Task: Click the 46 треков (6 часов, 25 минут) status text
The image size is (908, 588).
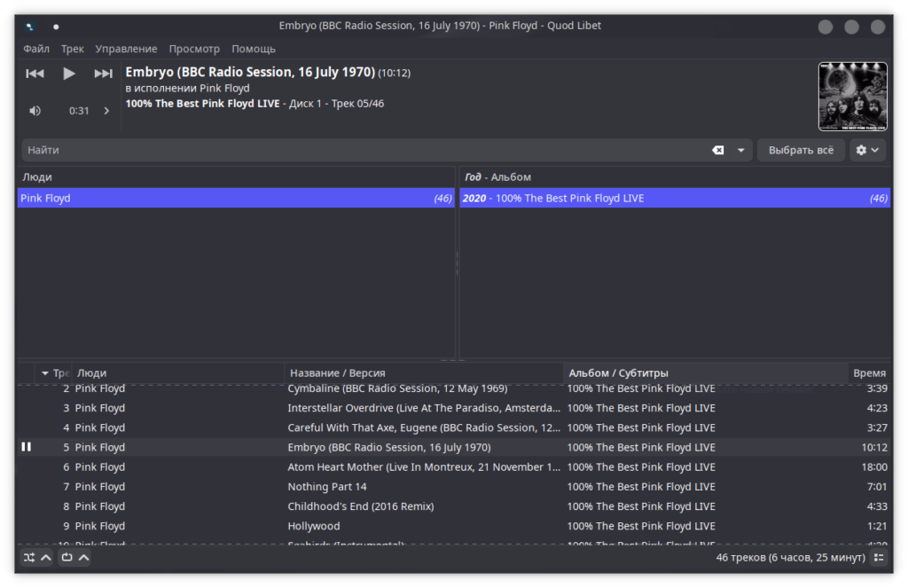Action: [790, 557]
